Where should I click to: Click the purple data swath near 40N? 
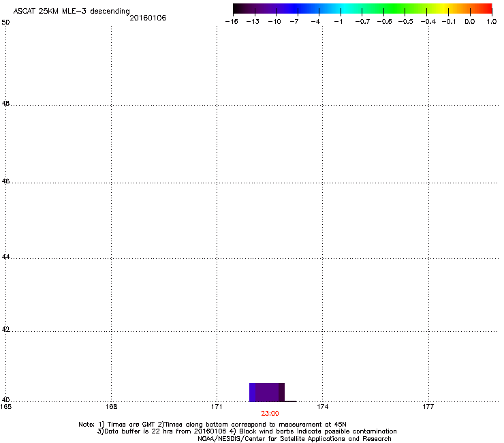267,392
